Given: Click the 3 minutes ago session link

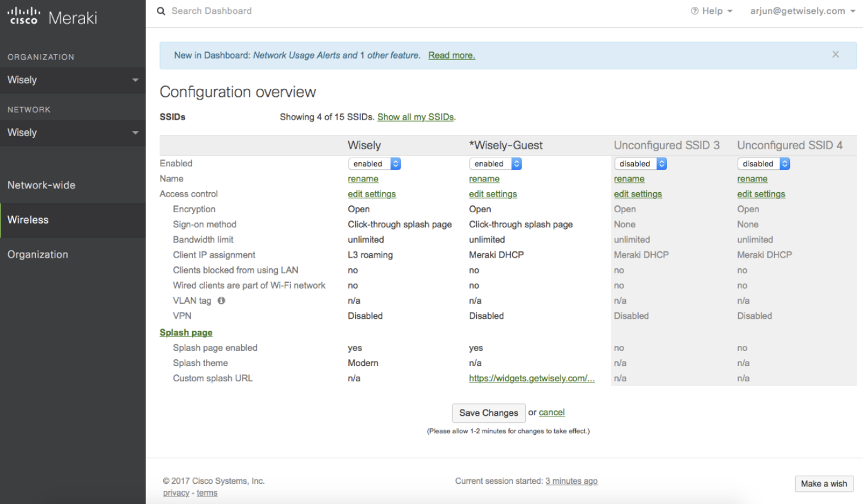Looking at the screenshot, I should (571, 481).
